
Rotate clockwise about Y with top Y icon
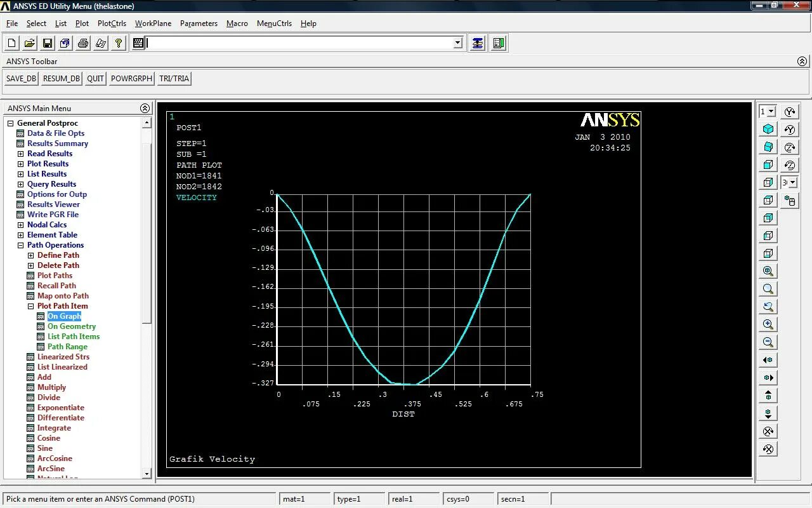click(790, 112)
